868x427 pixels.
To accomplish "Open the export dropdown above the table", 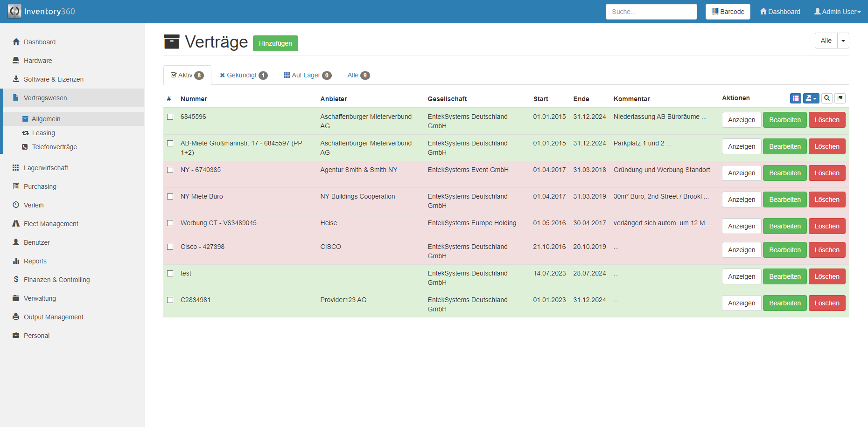I will click(x=811, y=98).
